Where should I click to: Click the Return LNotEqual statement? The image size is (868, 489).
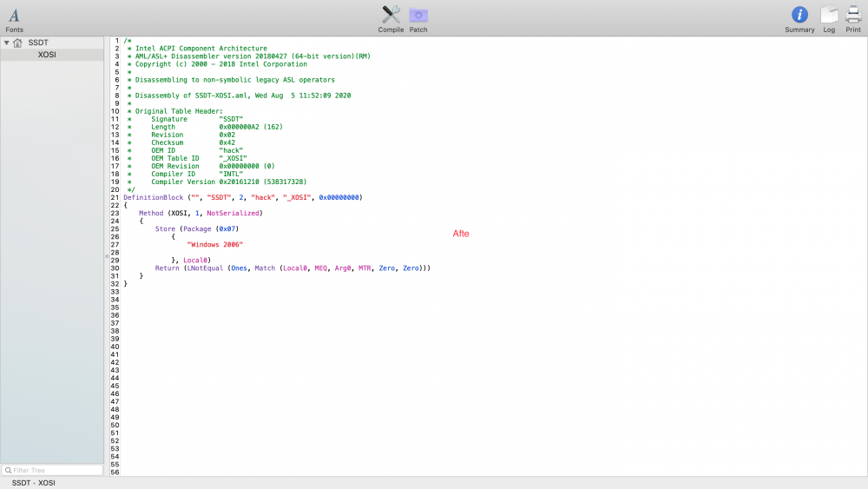pos(293,268)
